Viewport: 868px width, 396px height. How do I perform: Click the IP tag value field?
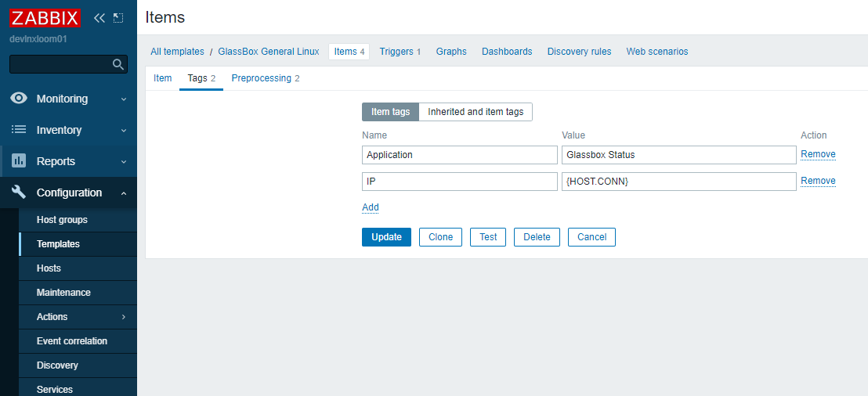(x=678, y=182)
